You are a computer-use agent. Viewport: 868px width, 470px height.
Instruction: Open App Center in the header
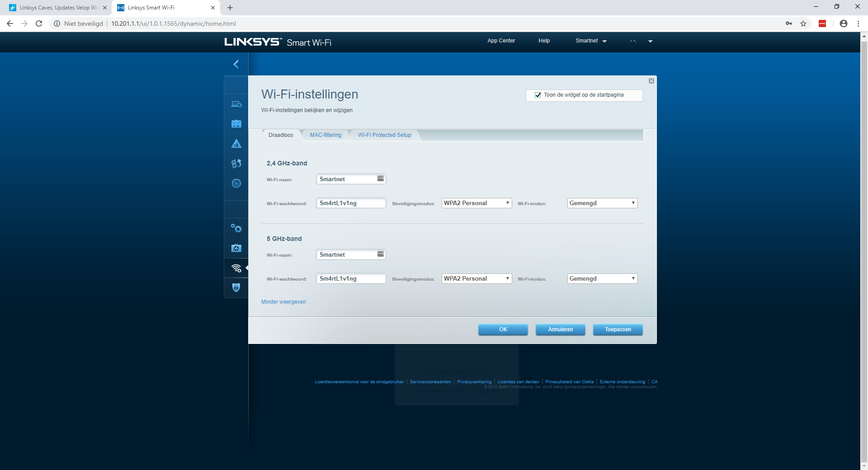501,41
